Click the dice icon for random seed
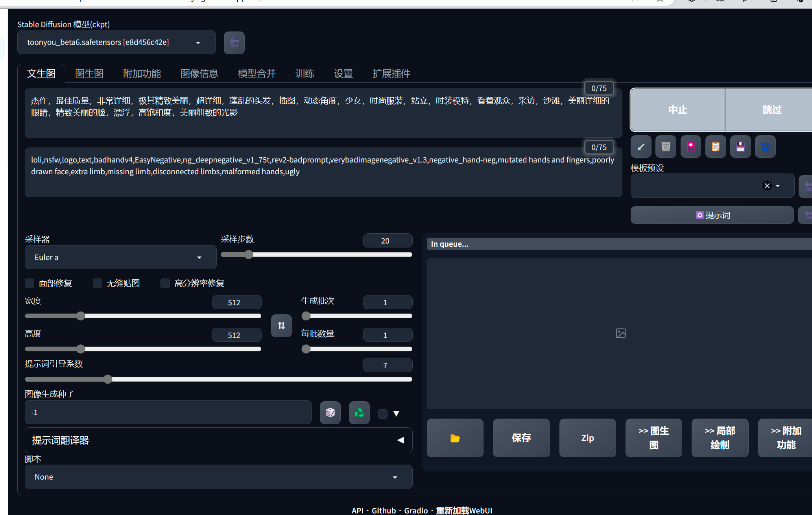812x515 pixels. coord(330,413)
